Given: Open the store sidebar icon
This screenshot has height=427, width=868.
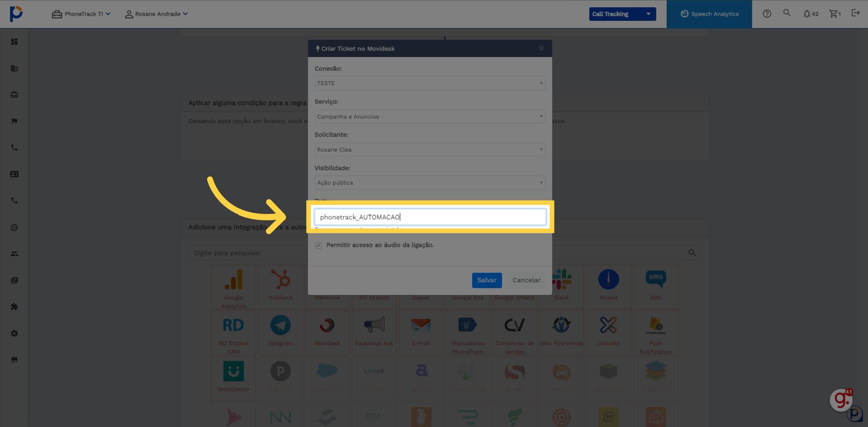Looking at the screenshot, I should pos(14,360).
